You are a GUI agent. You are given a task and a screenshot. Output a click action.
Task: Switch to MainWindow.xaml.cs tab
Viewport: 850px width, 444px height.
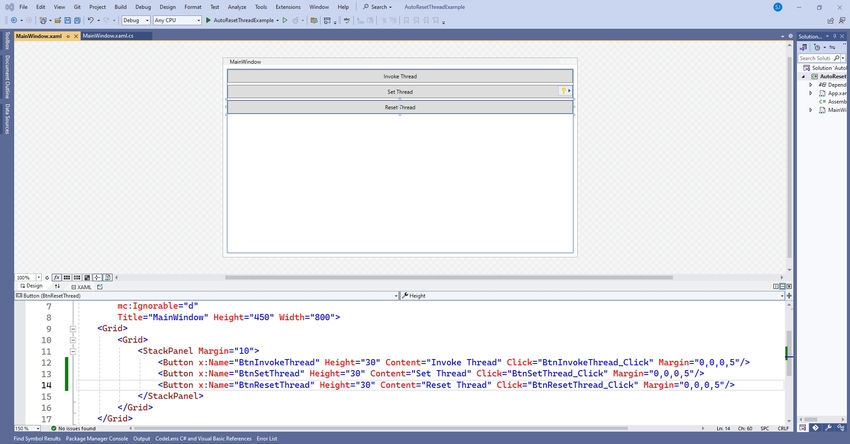[x=108, y=35]
